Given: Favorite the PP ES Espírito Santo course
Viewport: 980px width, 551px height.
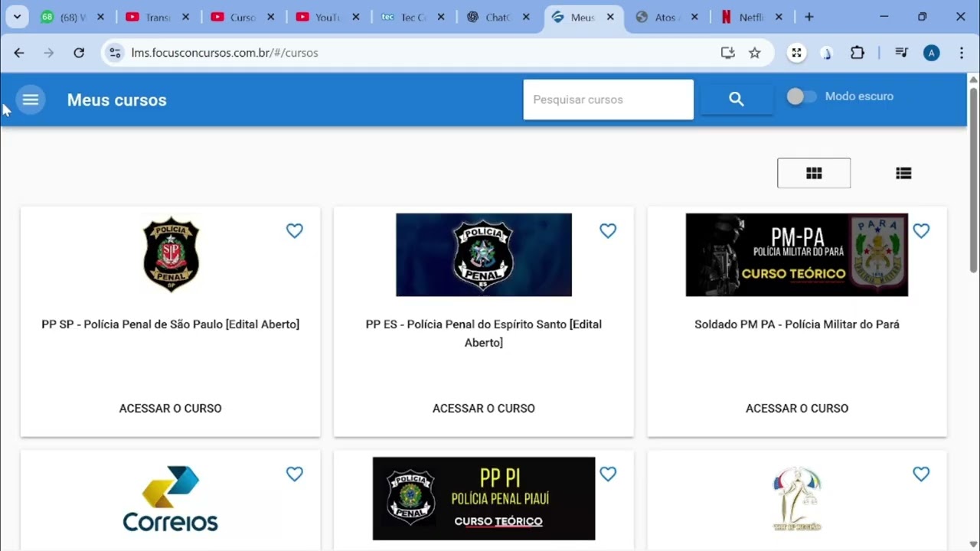Looking at the screenshot, I should (608, 230).
